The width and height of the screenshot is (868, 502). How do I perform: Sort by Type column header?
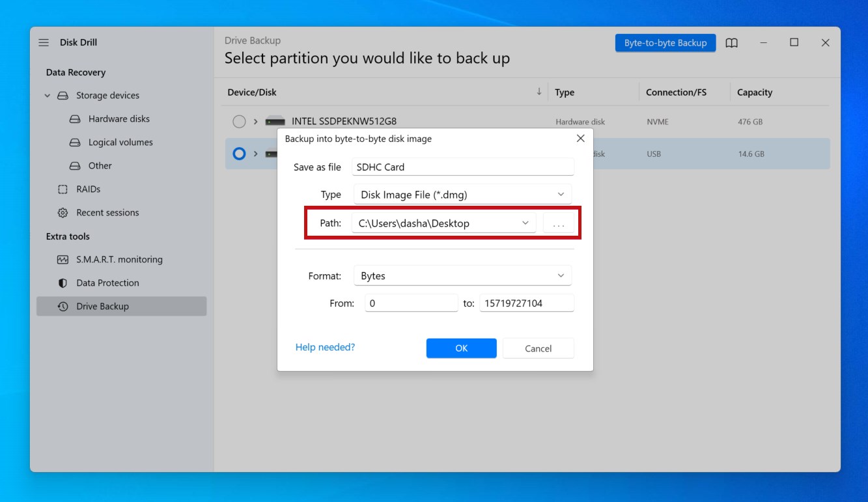(x=565, y=92)
